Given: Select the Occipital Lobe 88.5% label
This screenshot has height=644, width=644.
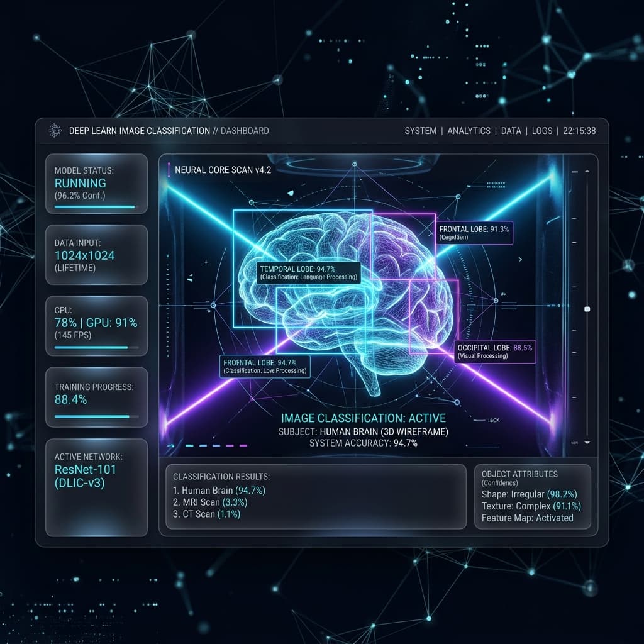Looking at the screenshot, I should (x=495, y=352).
